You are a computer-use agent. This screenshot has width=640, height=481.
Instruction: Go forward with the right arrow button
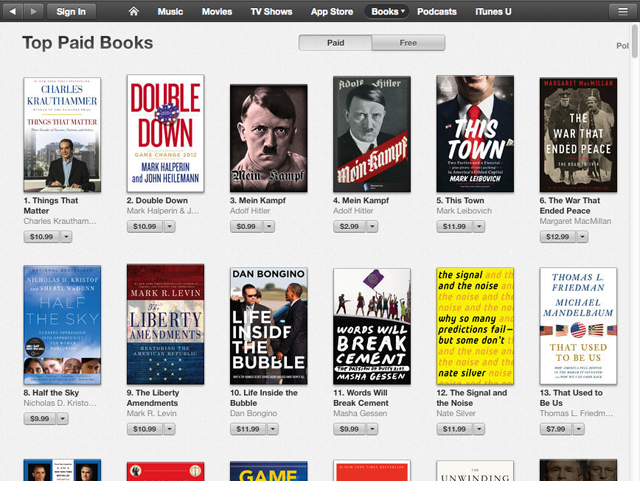pyautogui.click(x=33, y=11)
